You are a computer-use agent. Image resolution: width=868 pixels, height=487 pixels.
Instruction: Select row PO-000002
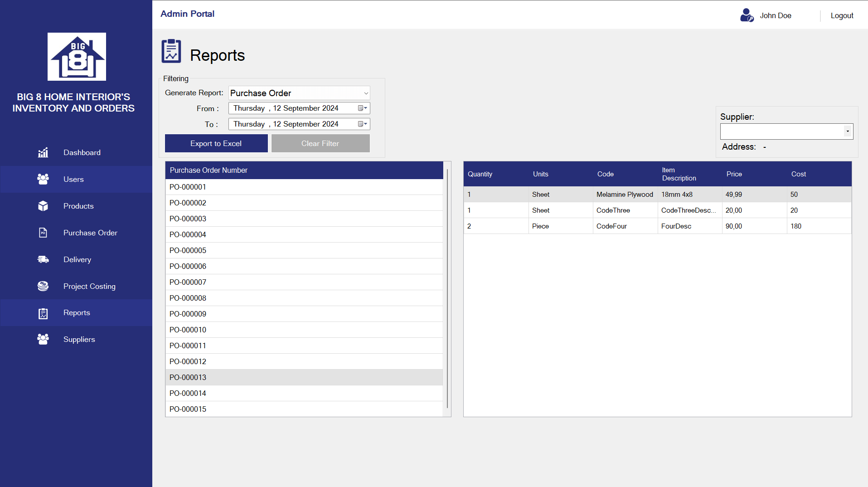[x=304, y=203]
